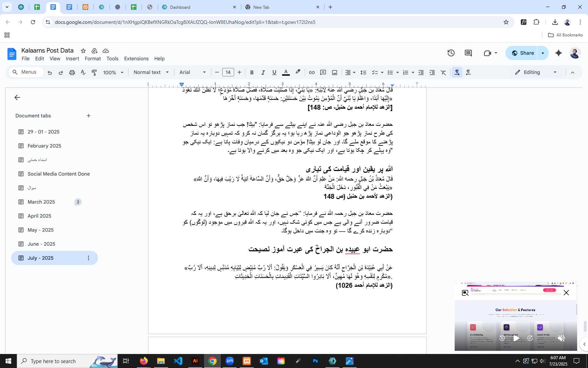Open the highlight color picker
Screen dimensions: 588x368
(x=298, y=72)
